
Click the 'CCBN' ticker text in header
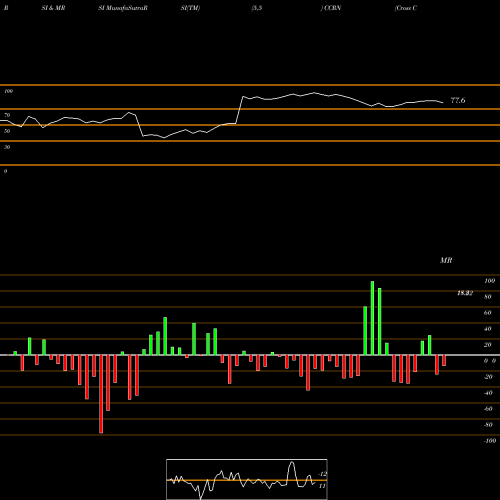[x=332, y=8]
